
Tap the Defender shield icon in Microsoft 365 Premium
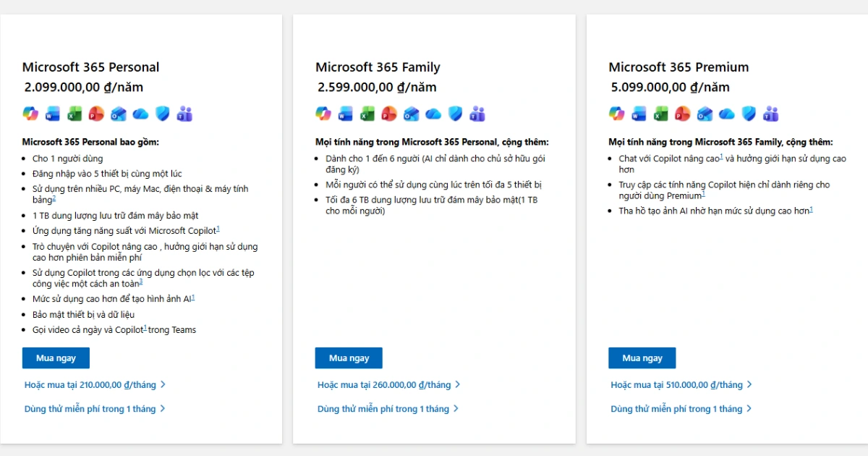749,114
